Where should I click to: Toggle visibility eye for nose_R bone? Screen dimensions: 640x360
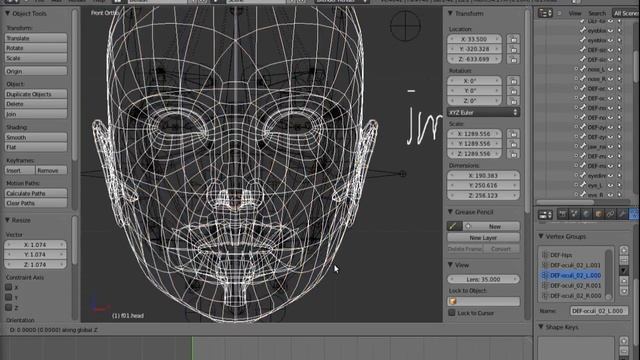[x=611, y=79]
